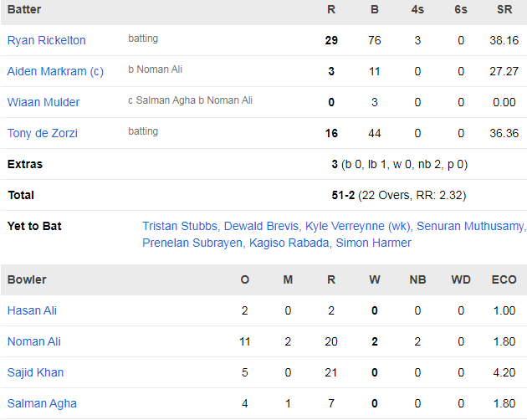Open Ryan Rickelton's player profile

coord(47,40)
